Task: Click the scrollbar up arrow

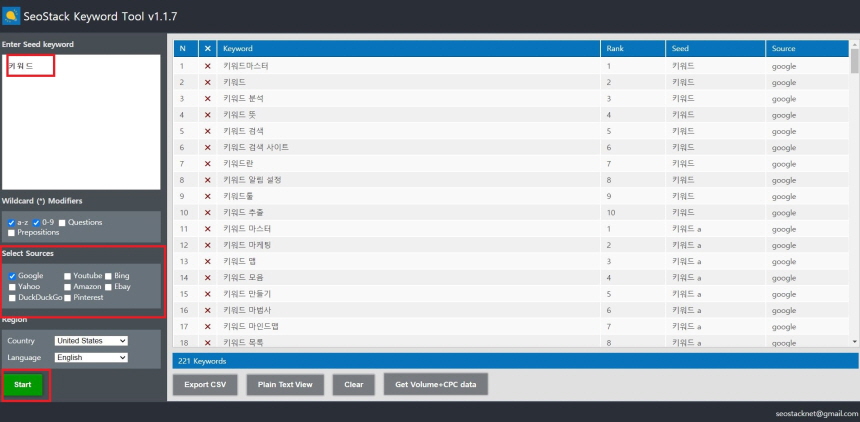Action: pos(854,44)
